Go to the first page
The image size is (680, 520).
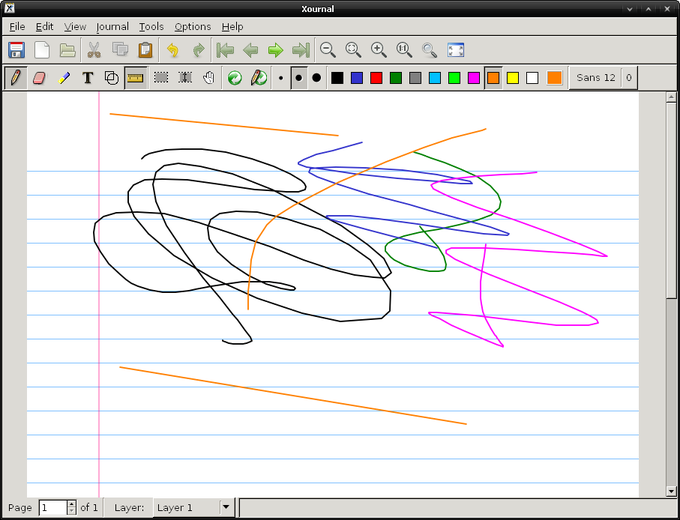coord(225,50)
